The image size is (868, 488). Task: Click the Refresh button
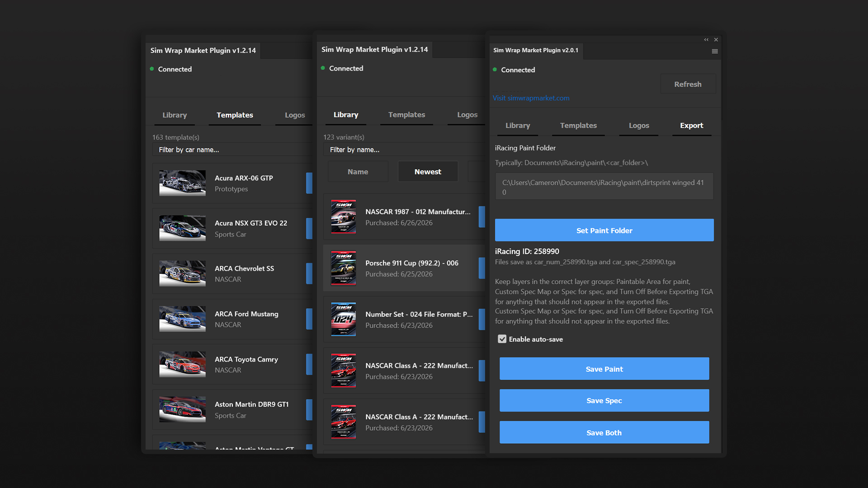[688, 84]
